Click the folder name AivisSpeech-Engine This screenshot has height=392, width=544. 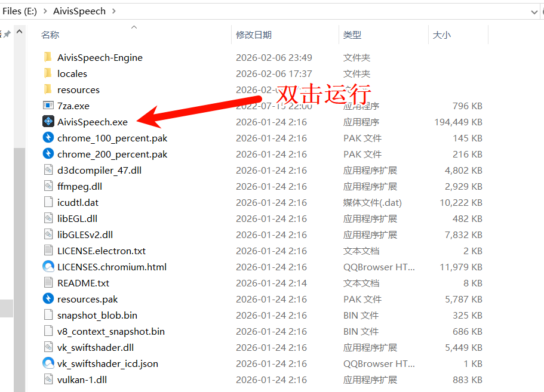coord(100,57)
